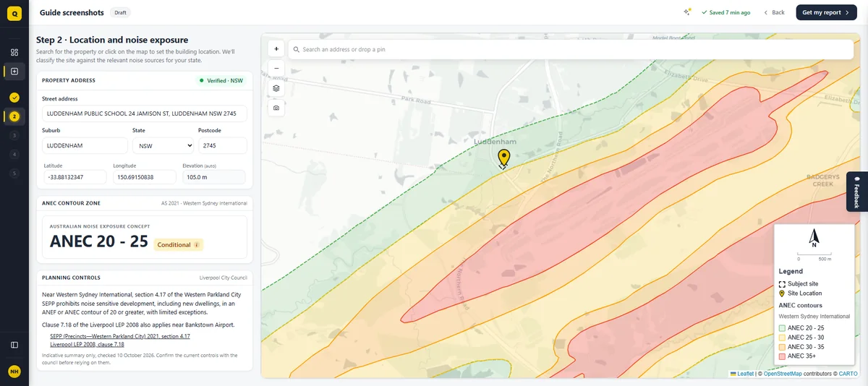Jump to step 4 in sidebar

pyautogui.click(x=14, y=154)
